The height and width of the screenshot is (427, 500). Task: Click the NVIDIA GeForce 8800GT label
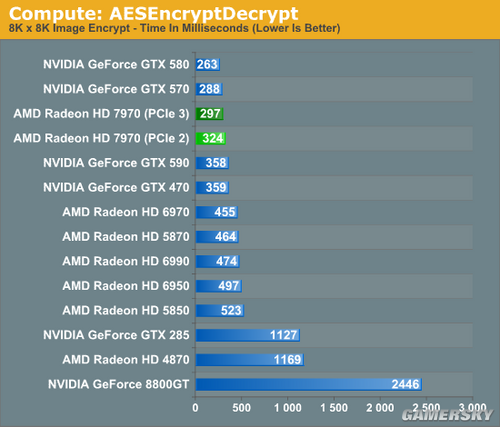(x=119, y=384)
